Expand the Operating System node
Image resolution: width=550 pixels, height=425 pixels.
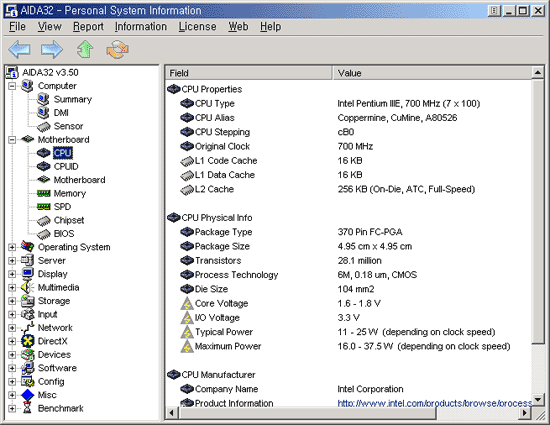click(x=12, y=247)
